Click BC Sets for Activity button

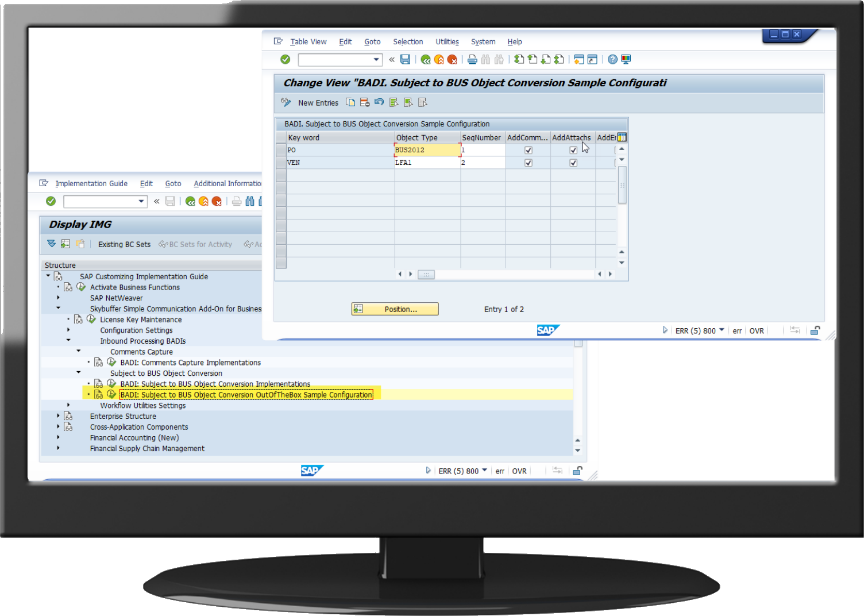tap(195, 244)
